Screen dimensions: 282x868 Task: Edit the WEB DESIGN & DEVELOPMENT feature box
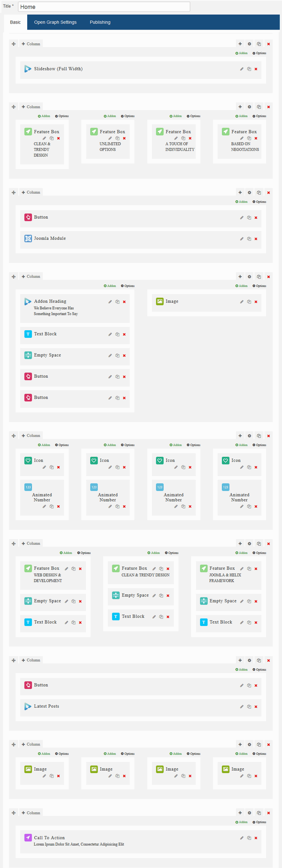click(66, 569)
